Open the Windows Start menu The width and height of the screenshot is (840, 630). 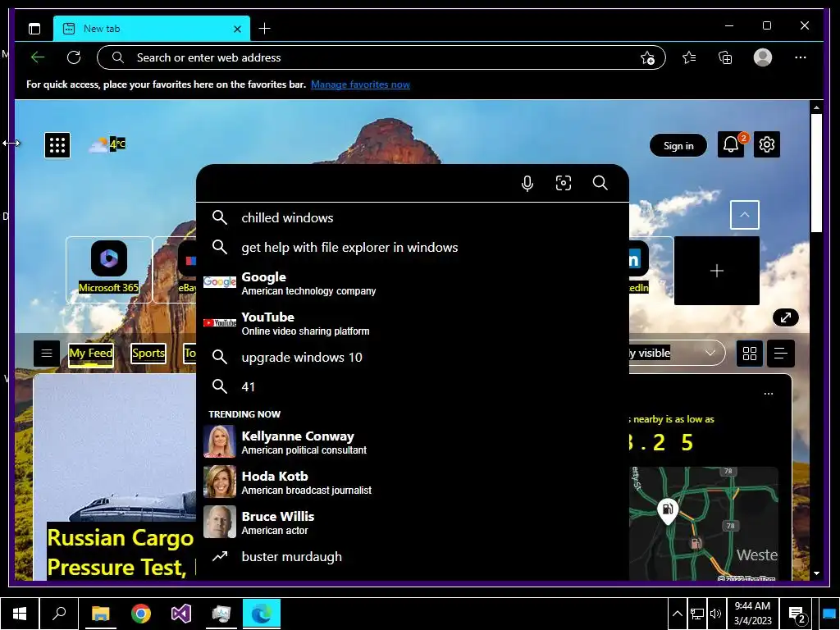click(x=20, y=614)
